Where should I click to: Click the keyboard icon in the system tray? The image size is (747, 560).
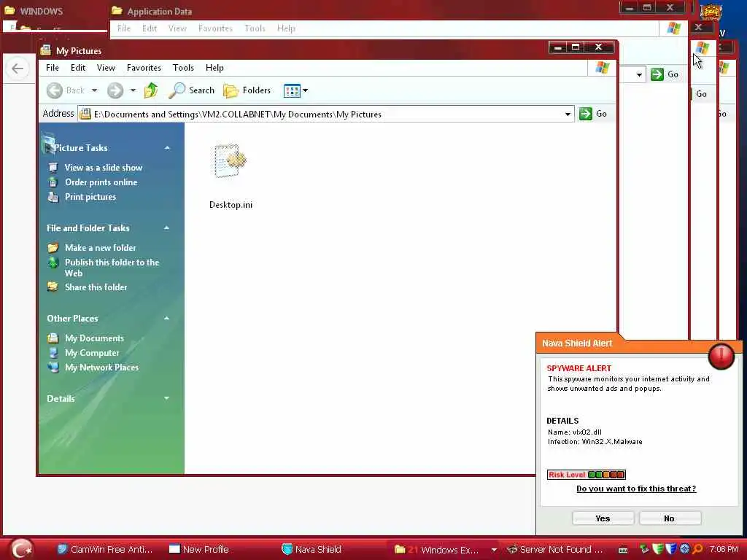click(x=623, y=550)
